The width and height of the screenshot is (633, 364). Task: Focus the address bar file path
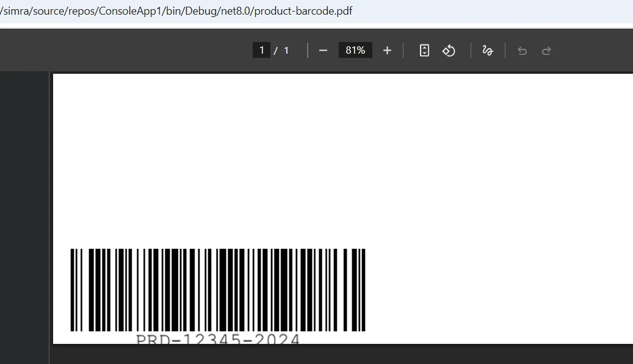(183, 11)
